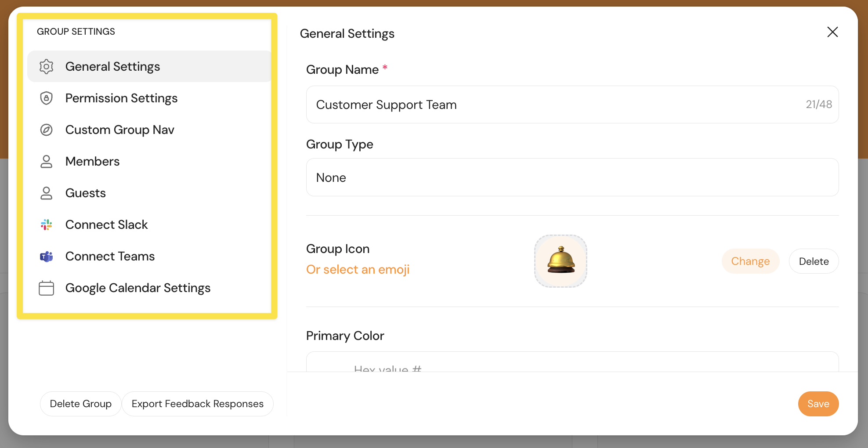The height and width of the screenshot is (448, 868).
Task: Open Connect Teams settings
Action: click(x=149, y=256)
